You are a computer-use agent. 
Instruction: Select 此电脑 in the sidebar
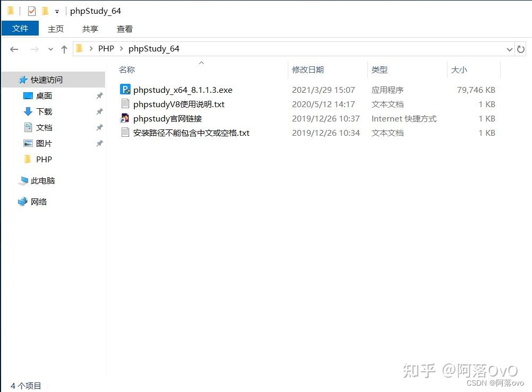pos(42,180)
